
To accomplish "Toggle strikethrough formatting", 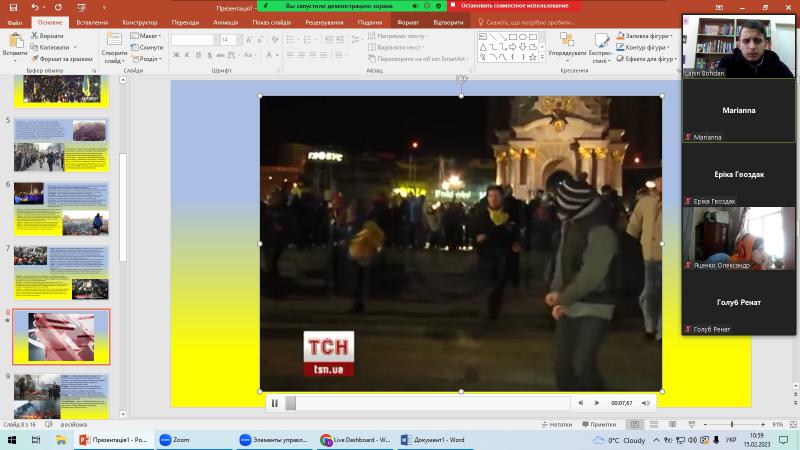I will (x=220, y=55).
